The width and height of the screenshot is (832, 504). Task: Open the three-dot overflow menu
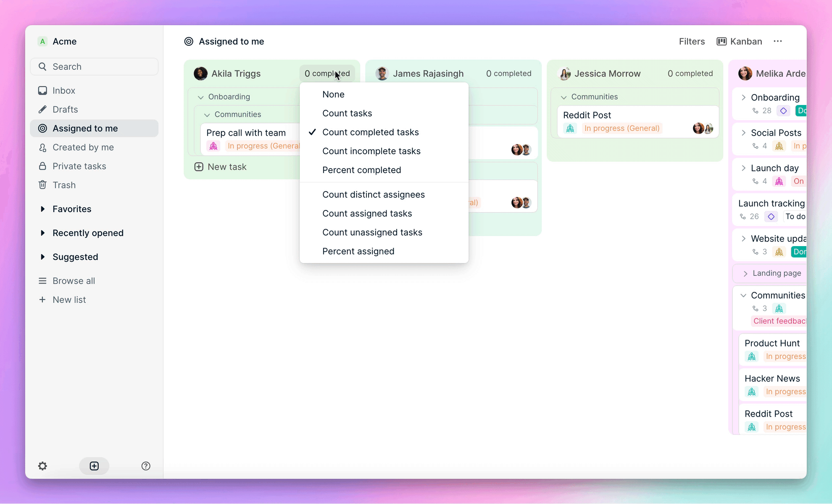(778, 41)
